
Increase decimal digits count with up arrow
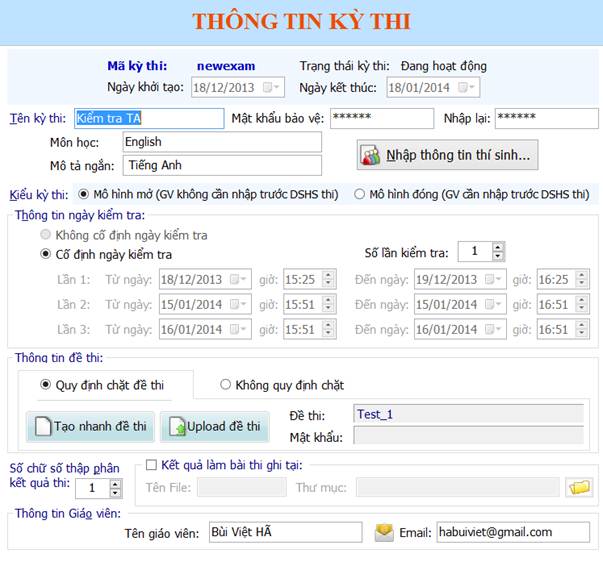point(115,484)
